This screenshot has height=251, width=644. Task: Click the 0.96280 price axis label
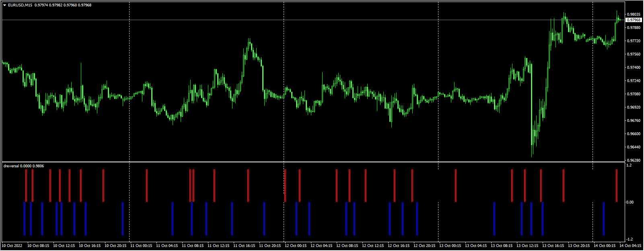point(634,160)
